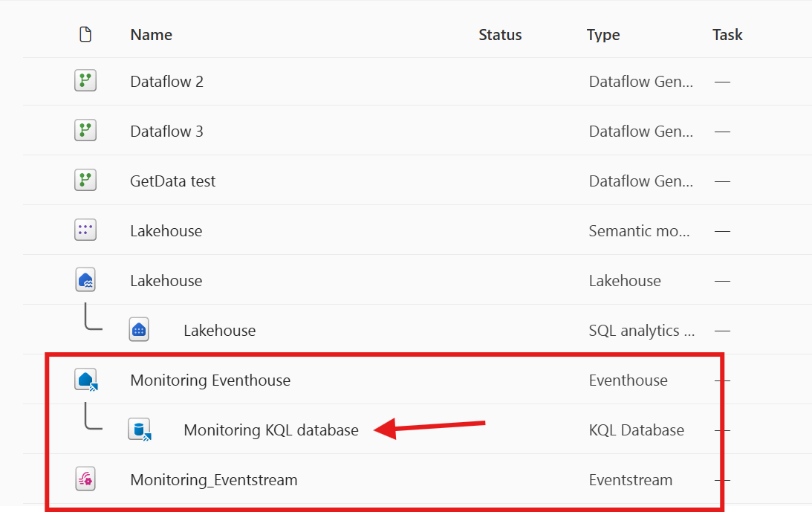Click the Monitoring KQL database icon
This screenshot has width=812, height=512.
pyautogui.click(x=138, y=429)
